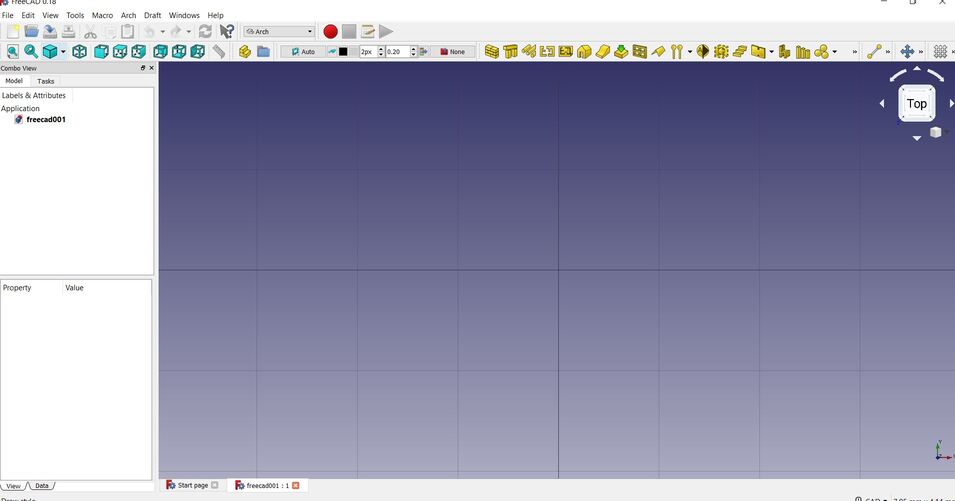Pick the Draft Line tool icon
The height and width of the screenshot is (501, 955).
point(874,52)
